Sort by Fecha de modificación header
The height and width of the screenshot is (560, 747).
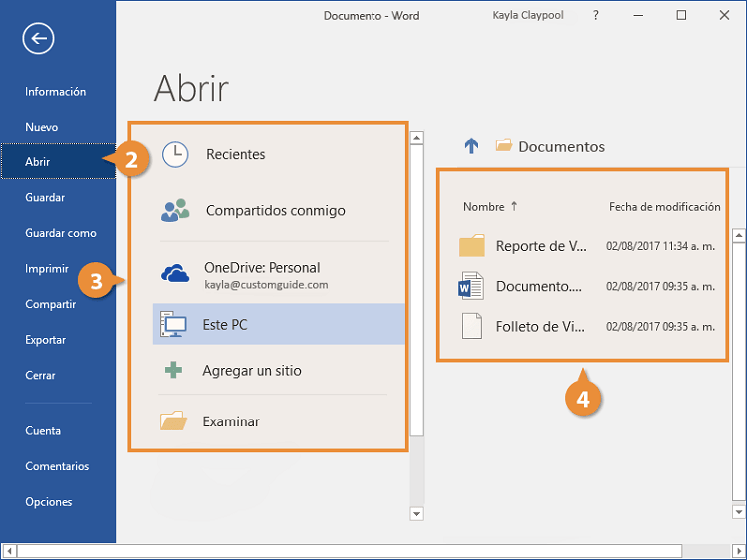[x=664, y=207]
